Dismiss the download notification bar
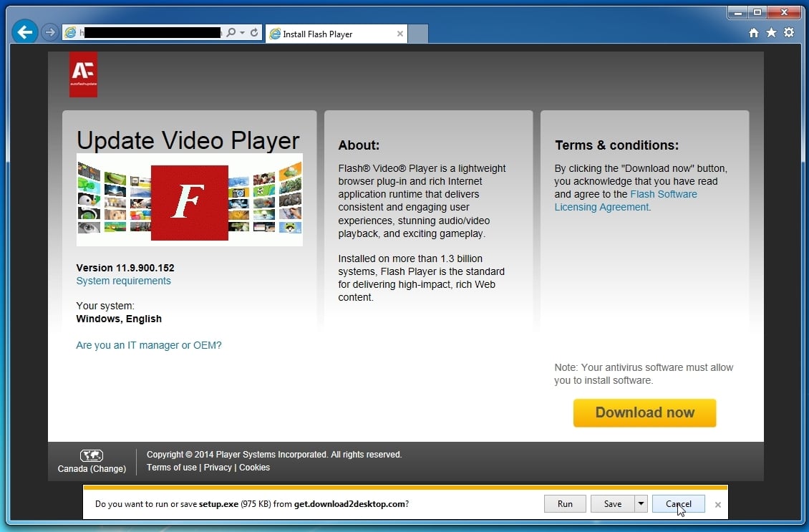This screenshot has width=809, height=532. click(x=717, y=505)
